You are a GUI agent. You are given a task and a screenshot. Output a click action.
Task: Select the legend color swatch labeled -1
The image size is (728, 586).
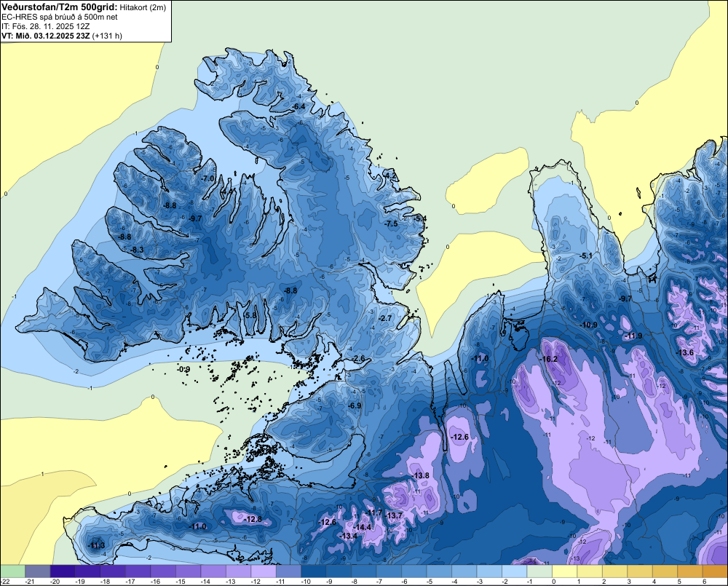[x=539, y=571]
